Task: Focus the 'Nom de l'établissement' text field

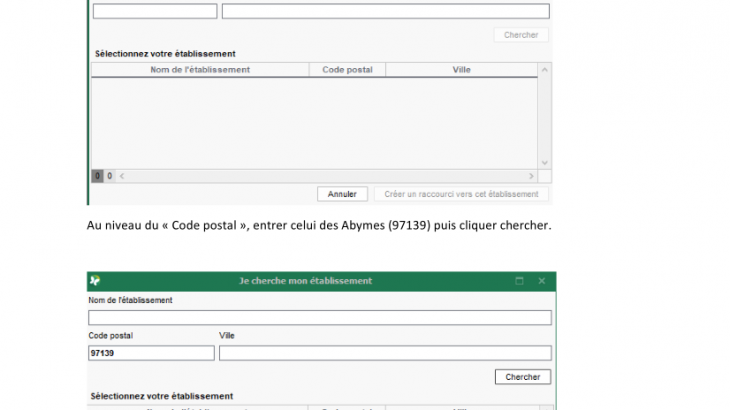Action: [x=320, y=318]
